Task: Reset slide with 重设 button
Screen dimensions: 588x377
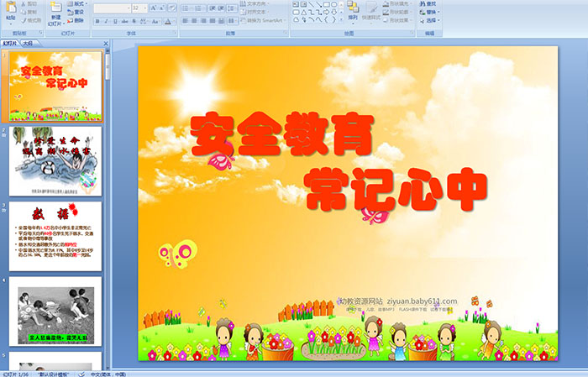Action: point(76,12)
